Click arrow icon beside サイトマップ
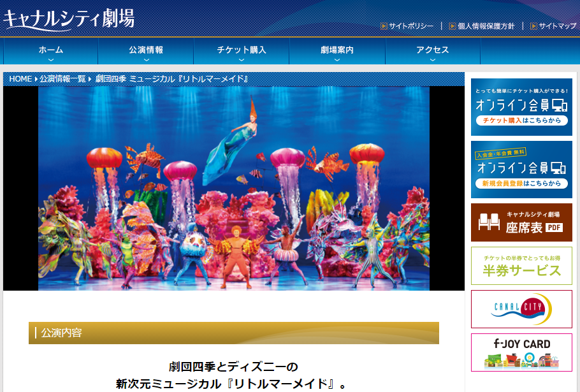The height and width of the screenshot is (392, 580). [x=533, y=26]
